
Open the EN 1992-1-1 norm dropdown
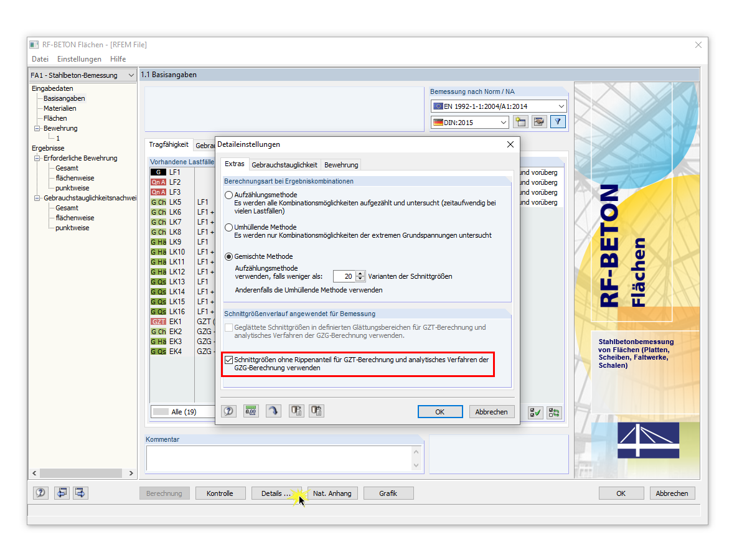(x=499, y=106)
